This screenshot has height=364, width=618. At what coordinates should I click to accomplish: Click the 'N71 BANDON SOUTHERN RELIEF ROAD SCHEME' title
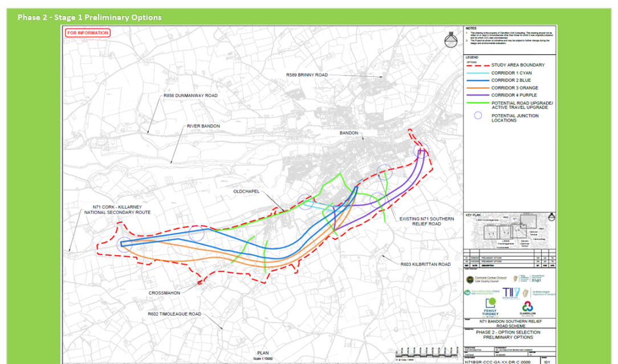[510, 324]
